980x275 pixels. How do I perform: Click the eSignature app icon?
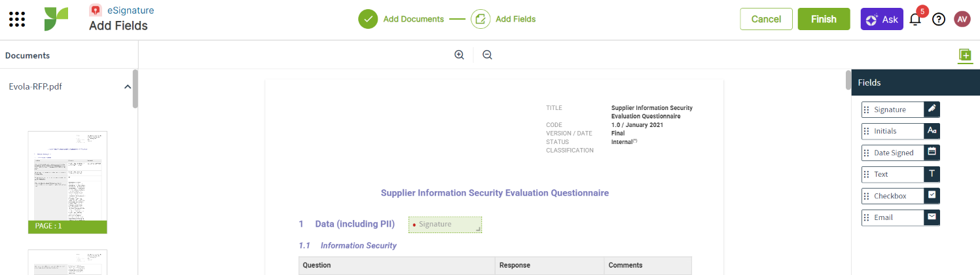[x=96, y=10]
